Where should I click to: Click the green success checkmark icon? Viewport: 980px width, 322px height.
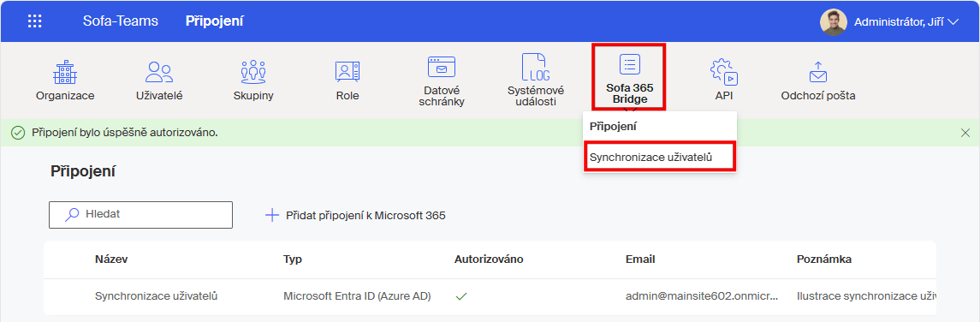coord(18,133)
